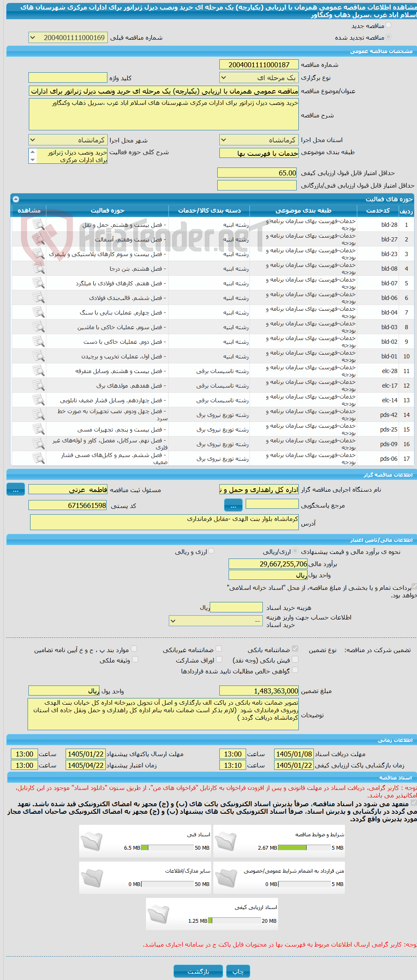Open view icon for row bld-04
417x980 pixels.
tap(38, 312)
